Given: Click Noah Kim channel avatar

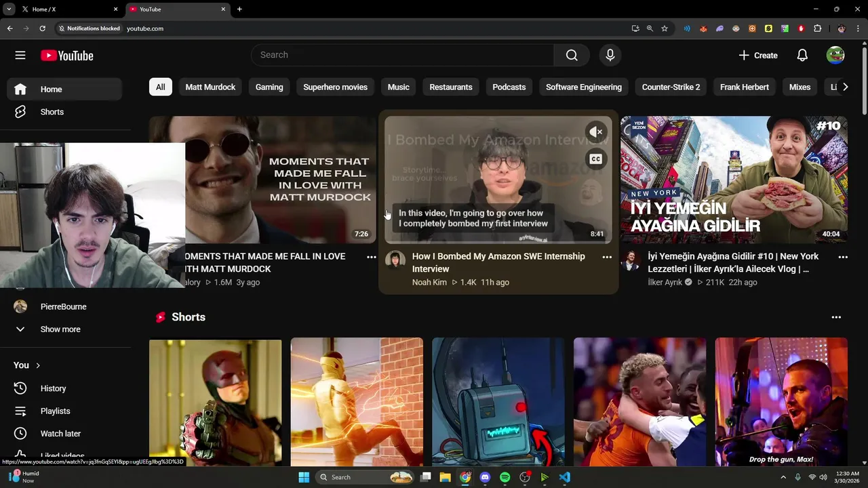Looking at the screenshot, I should click(395, 260).
